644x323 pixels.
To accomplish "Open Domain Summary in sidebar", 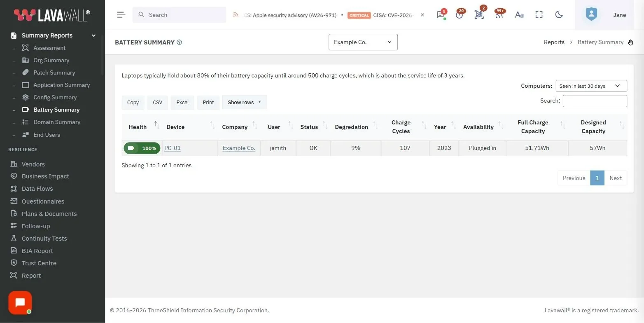I will pos(57,122).
